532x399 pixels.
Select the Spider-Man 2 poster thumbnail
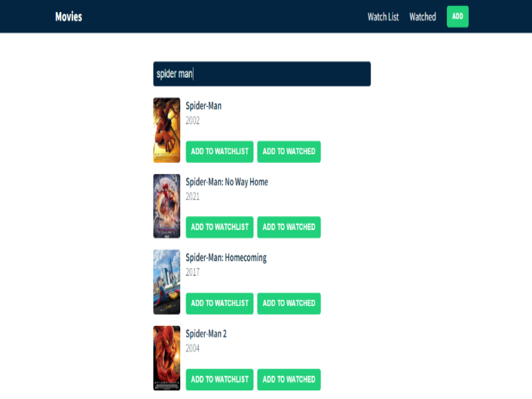tap(167, 358)
